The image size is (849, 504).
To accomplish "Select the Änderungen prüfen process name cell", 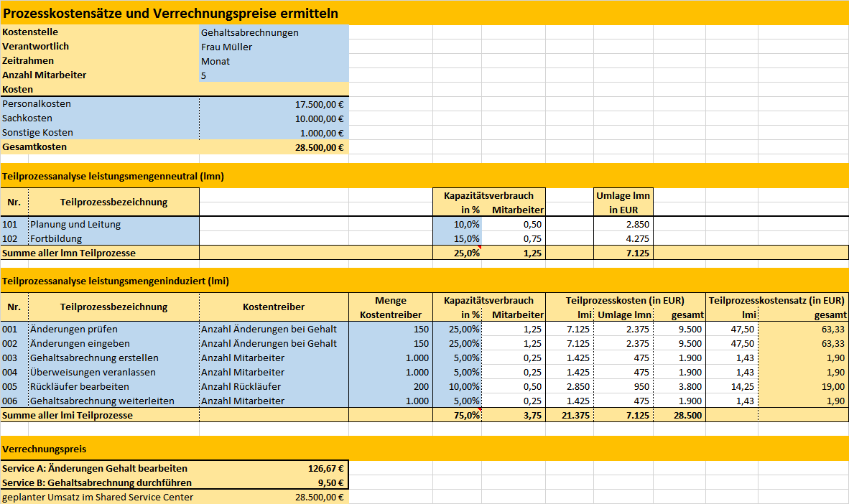I will click(x=113, y=329).
